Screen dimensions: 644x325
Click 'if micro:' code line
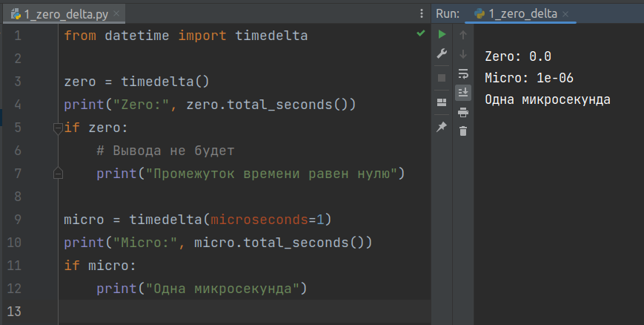point(100,266)
